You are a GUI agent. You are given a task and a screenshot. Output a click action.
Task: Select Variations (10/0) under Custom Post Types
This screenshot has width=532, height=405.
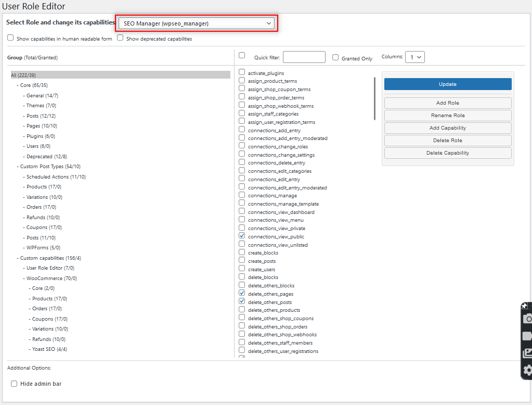pyautogui.click(x=44, y=197)
